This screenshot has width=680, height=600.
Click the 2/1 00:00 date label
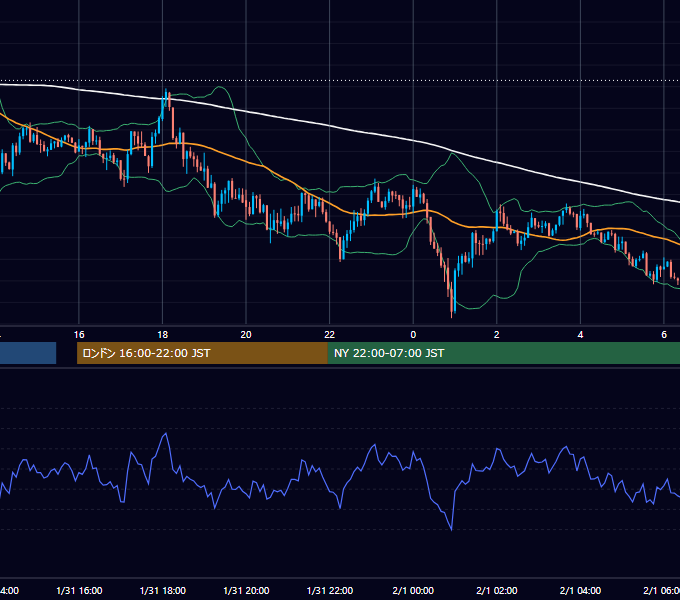pos(413,590)
